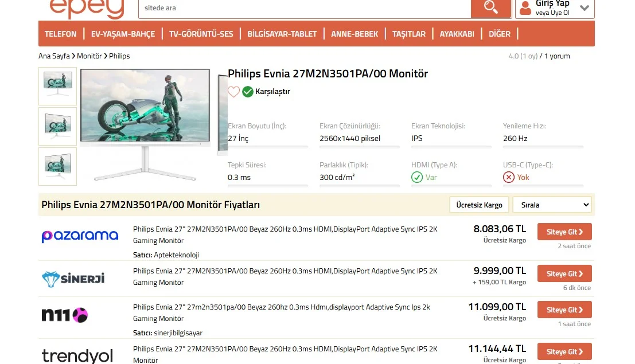Select the first monitor thumbnail

coord(57,86)
